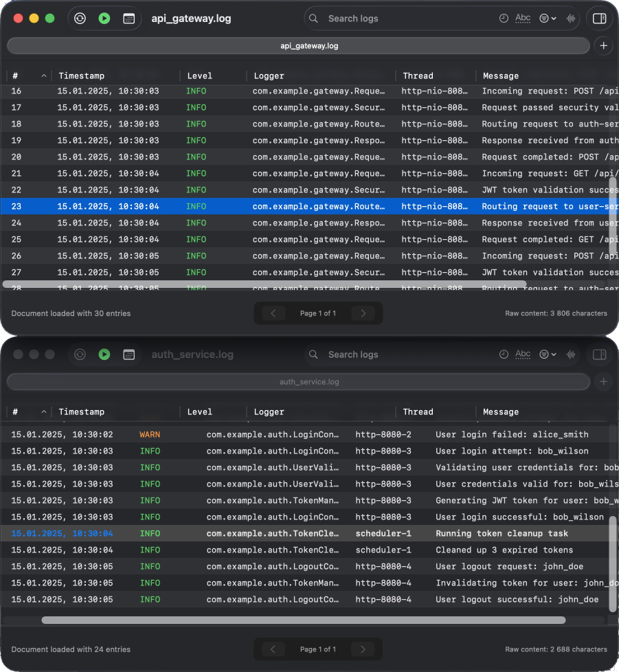Image resolution: width=619 pixels, height=672 pixels.
Task: Go to previous page in auth_service.log pagination
Action: tap(273, 649)
